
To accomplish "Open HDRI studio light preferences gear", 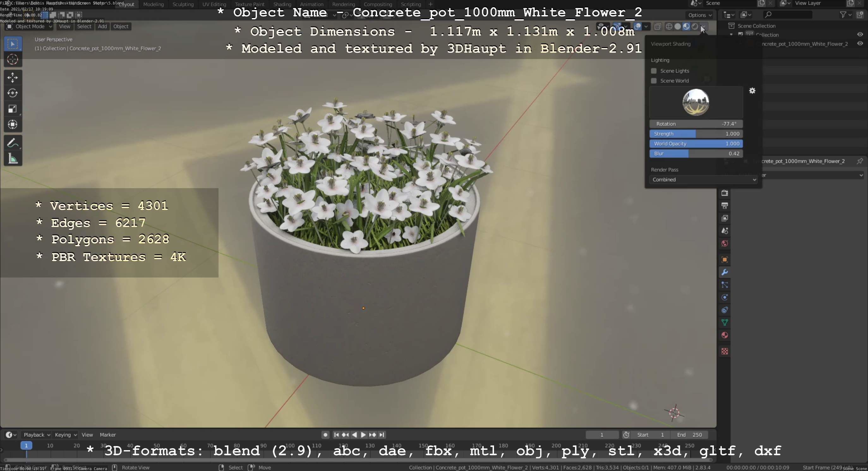I will (752, 91).
